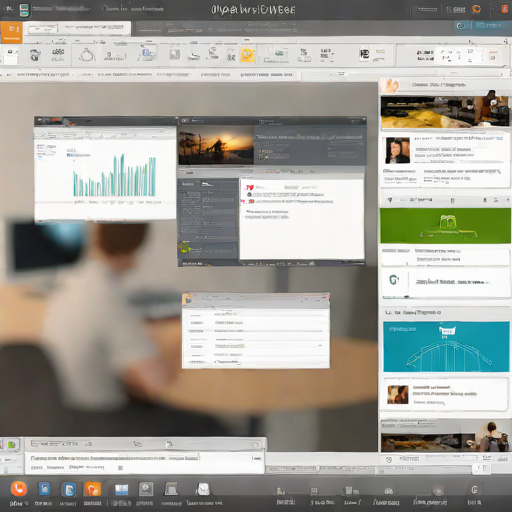This screenshot has width=512, height=512.
Task: Click the yellow highlighted icon in the toolbar
Action: pyautogui.click(x=247, y=55)
